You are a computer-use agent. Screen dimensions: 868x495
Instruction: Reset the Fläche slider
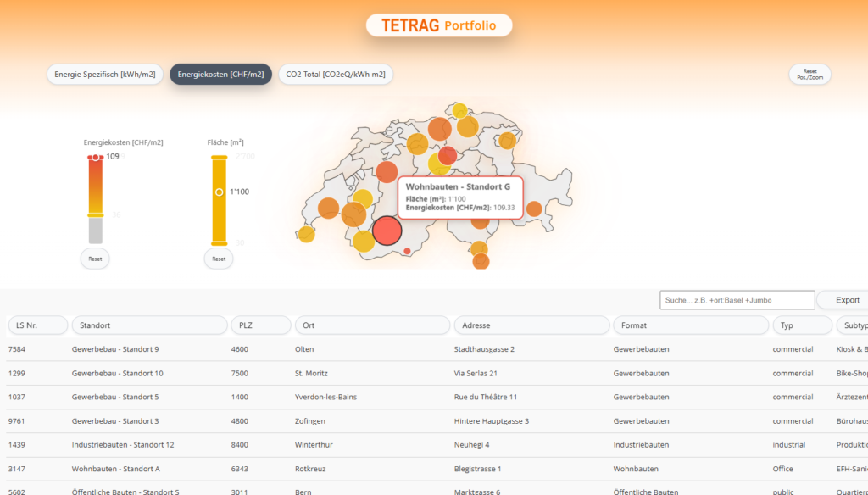[x=219, y=259]
